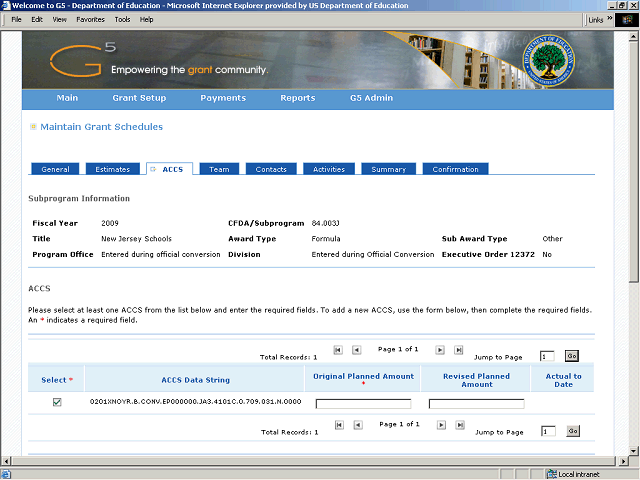This screenshot has height=480, width=640.
Task: Click the Original Planned Amount column header
Action: pyautogui.click(x=363, y=378)
